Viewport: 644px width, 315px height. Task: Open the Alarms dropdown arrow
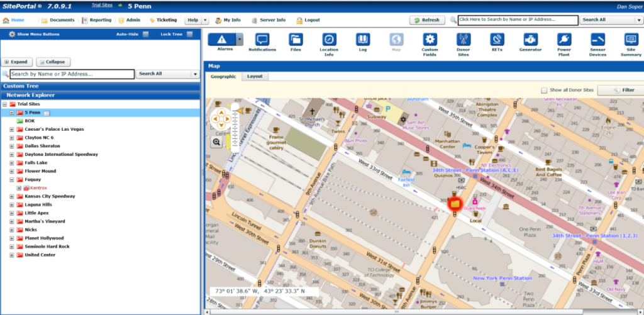[239, 40]
